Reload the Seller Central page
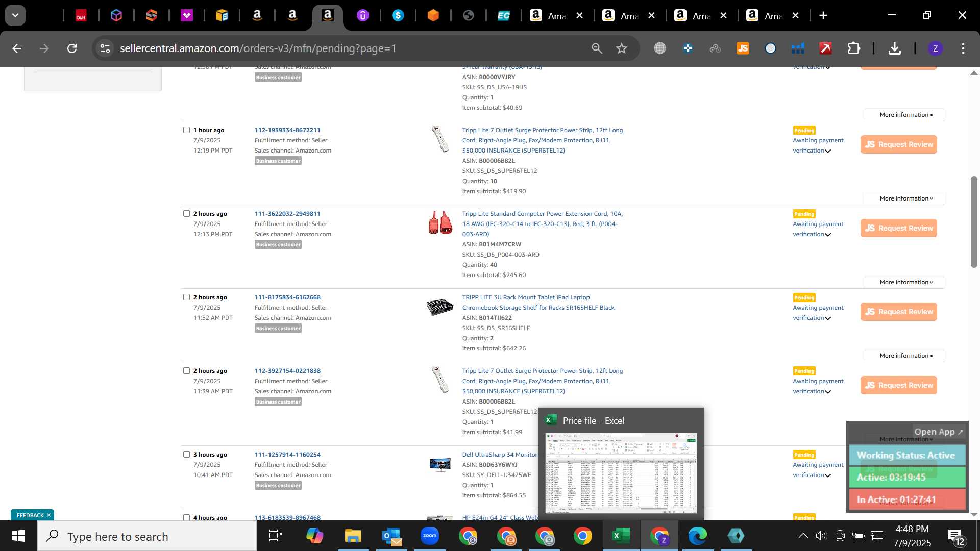This screenshot has width=980, height=551. click(x=72, y=48)
